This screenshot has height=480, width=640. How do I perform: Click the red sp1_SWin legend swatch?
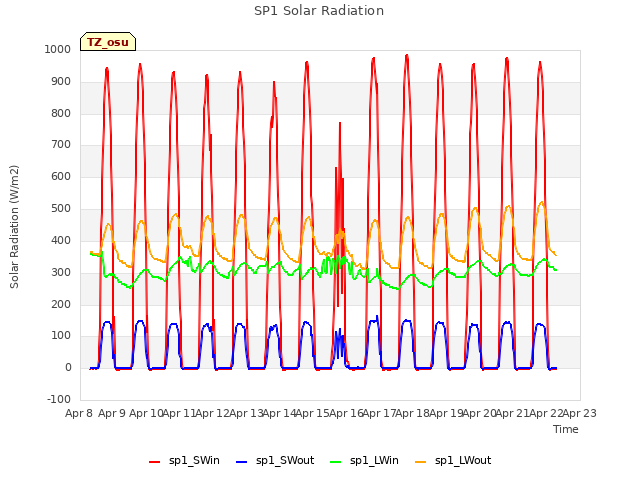[x=155, y=462]
